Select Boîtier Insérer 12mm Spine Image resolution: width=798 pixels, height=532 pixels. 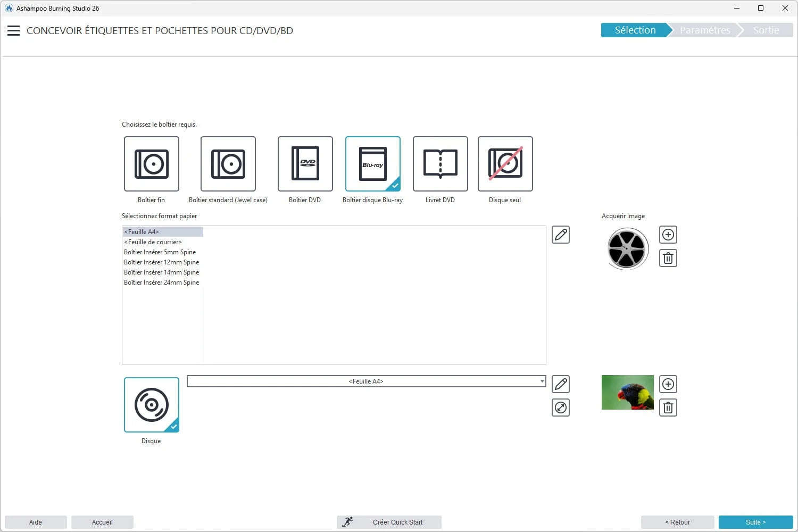coord(163,262)
